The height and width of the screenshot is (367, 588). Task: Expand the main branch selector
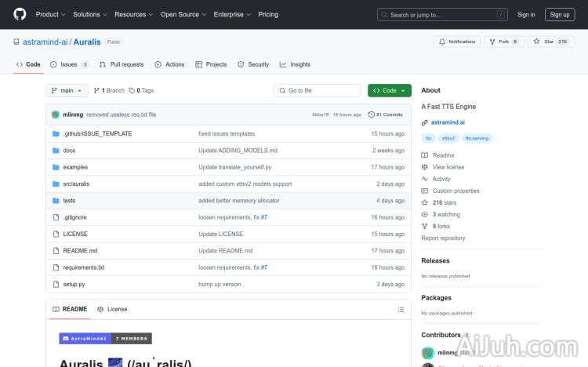pos(67,90)
